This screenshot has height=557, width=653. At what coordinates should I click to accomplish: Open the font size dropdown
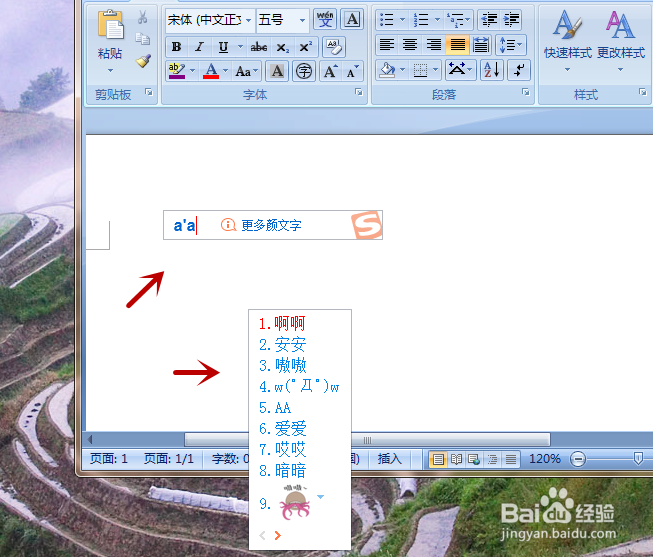pos(302,20)
